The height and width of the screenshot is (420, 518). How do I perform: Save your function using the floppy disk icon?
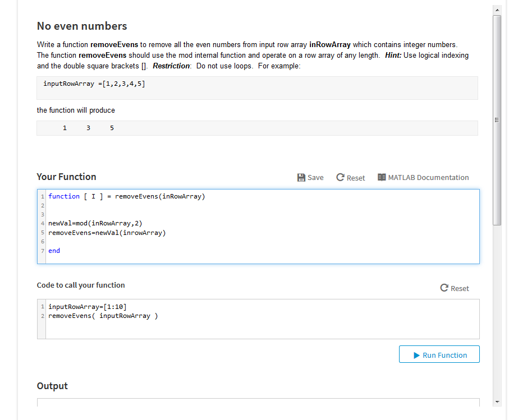301,177
